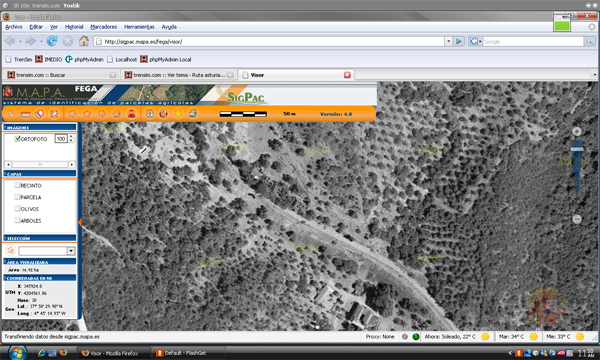Image resolution: width=600 pixels, height=360 pixels.
Task: Switch to the trensim.com Buscar tab
Action: coord(62,75)
